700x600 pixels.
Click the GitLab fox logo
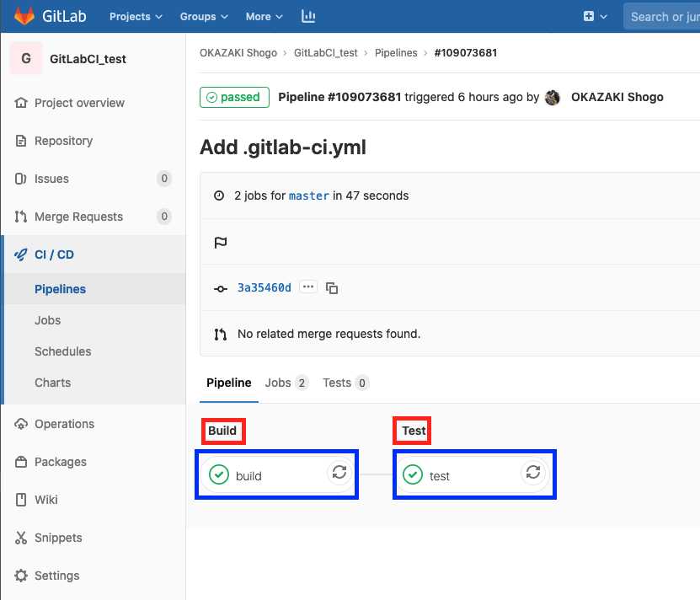(x=24, y=16)
